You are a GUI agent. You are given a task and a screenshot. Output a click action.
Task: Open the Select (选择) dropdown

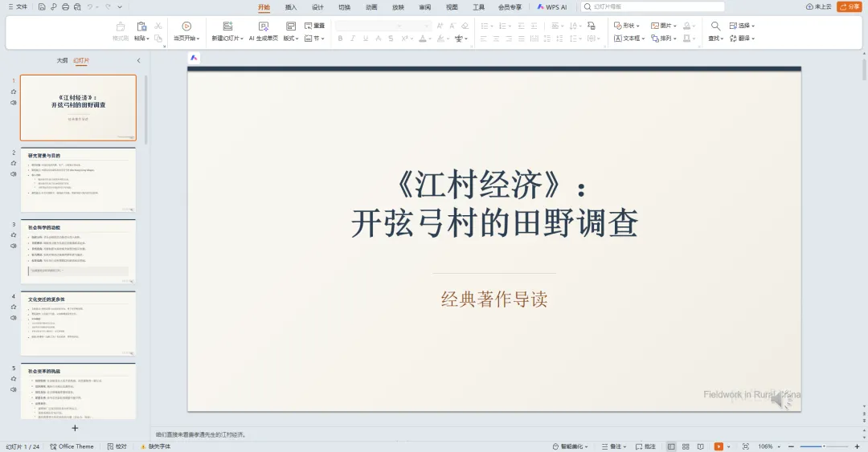(742, 26)
